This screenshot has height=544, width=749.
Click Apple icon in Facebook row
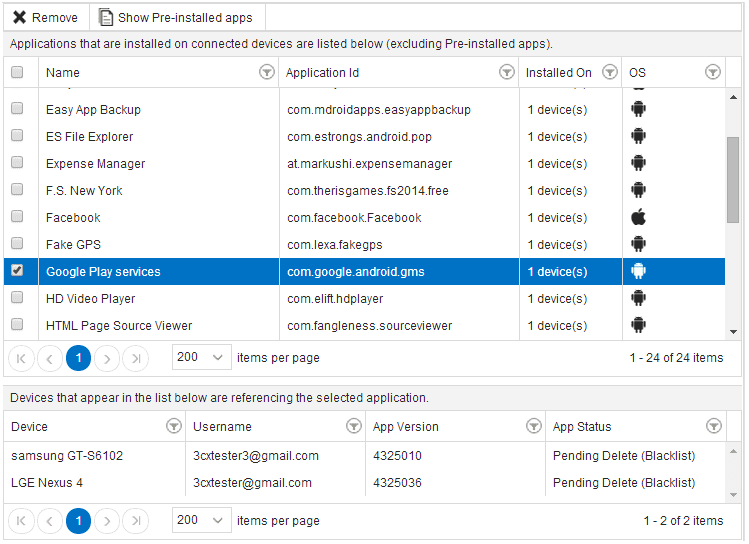638,217
